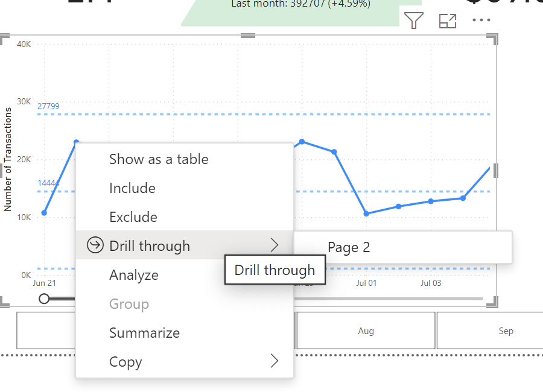Click the 27799 reference line label
This screenshot has height=392, width=543.
click(48, 106)
